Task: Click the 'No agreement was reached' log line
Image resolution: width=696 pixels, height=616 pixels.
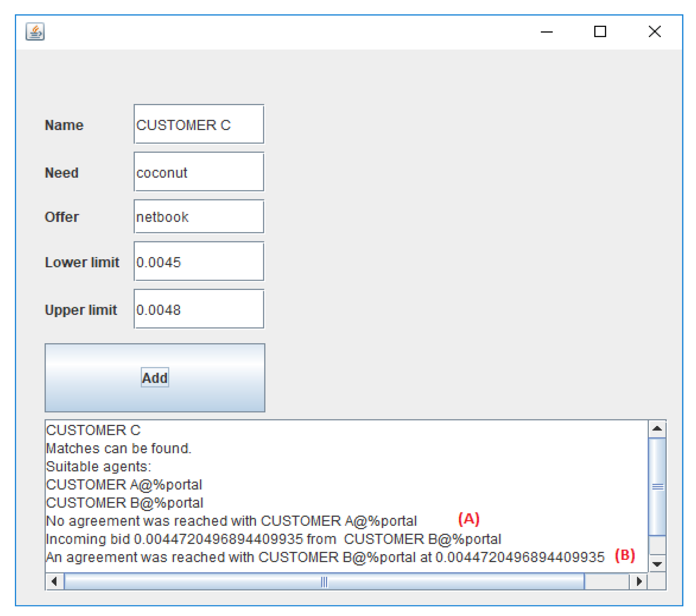Action: click(231, 521)
